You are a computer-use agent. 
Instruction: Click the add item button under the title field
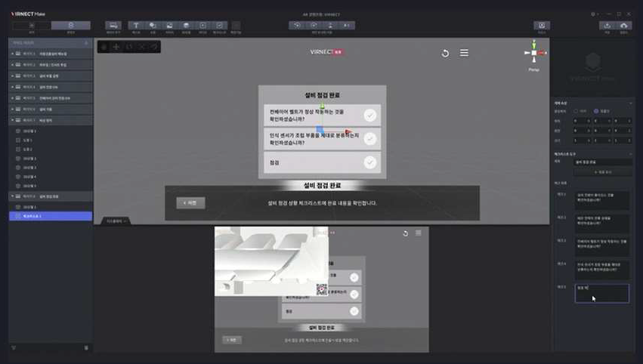click(601, 172)
